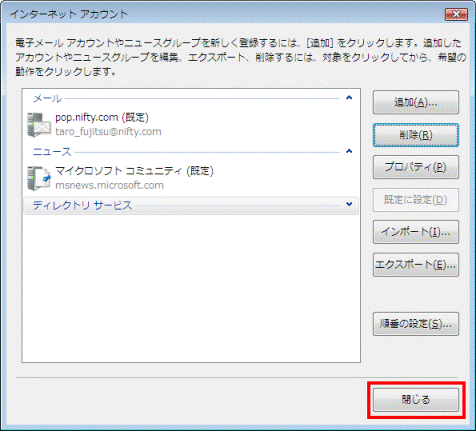476x431 pixels.
Task: Click the ニュース group header label
Action: click(x=52, y=152)
